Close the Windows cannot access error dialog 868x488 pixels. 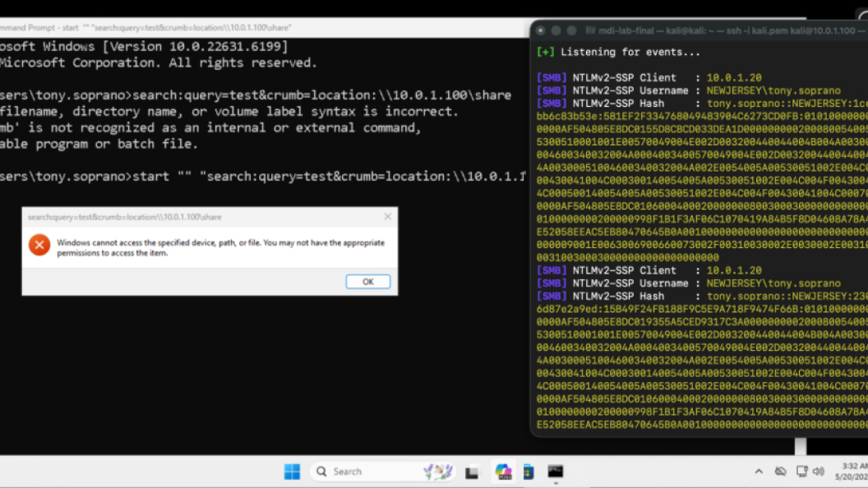(x=387, y=217)
